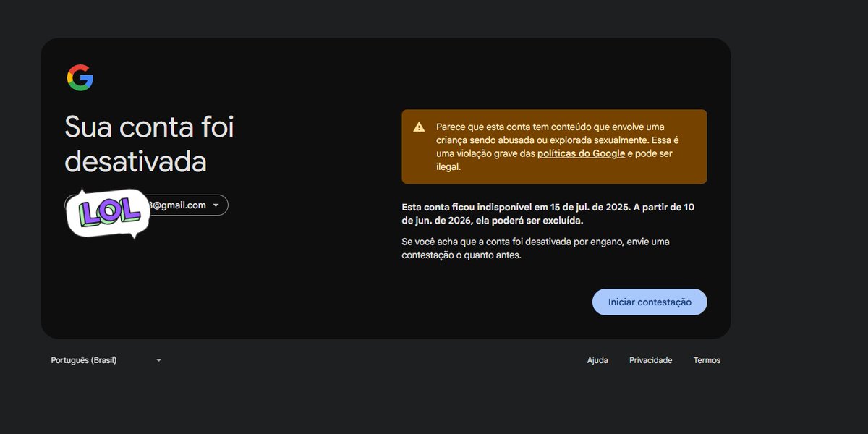Viewport: 868px width, 434px height.
Task: Click the dropdown caret beside the email
Action: pos(215,205)
